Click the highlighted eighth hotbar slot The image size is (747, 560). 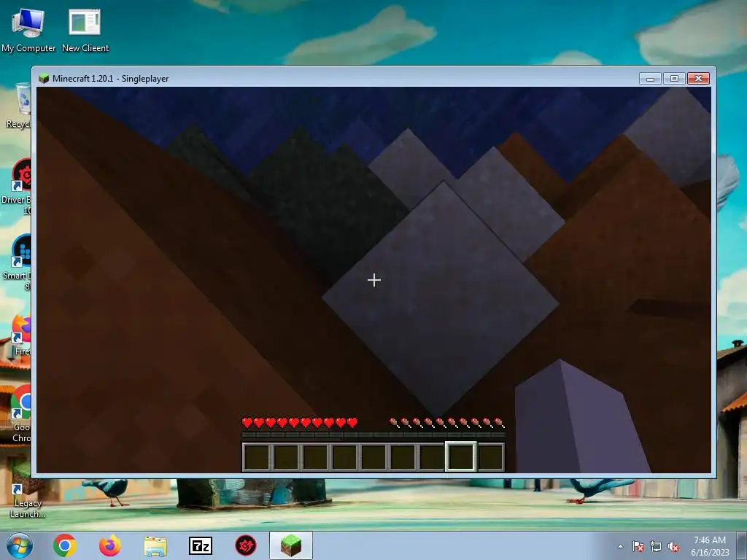(461, 456)
